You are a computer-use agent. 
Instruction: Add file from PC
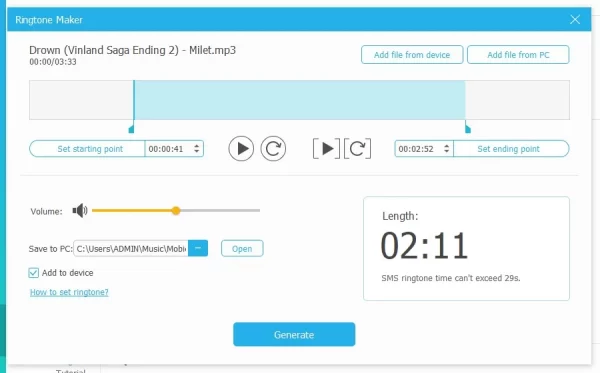pyautogui.click(x=518, y=55)
